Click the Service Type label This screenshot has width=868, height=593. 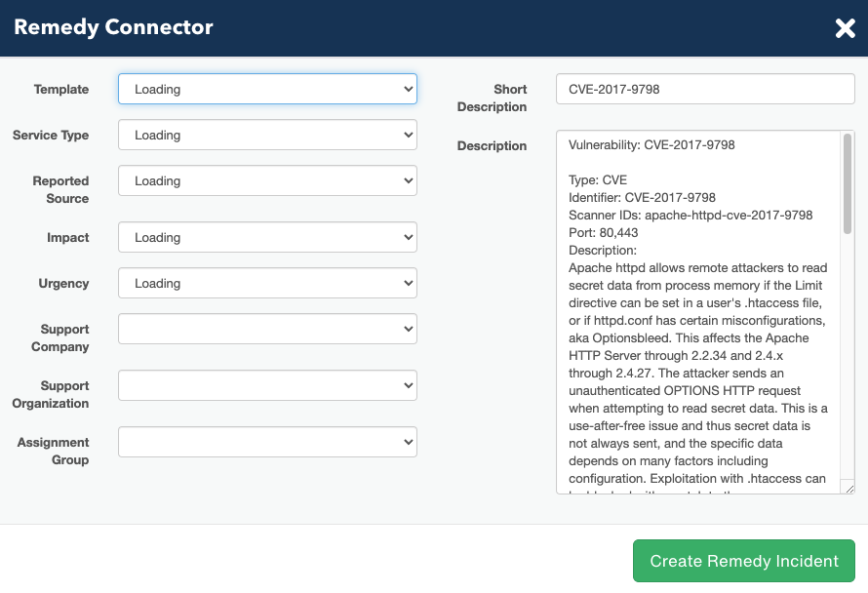pyautogui.click(x=51, y=136)
